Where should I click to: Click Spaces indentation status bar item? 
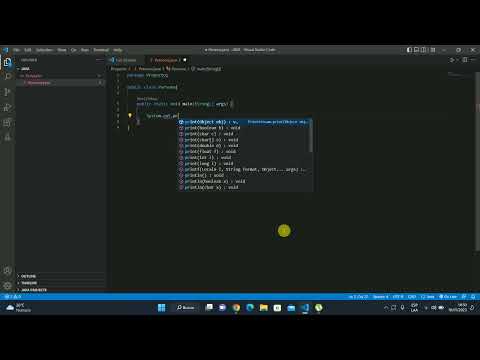pos(380,297)
